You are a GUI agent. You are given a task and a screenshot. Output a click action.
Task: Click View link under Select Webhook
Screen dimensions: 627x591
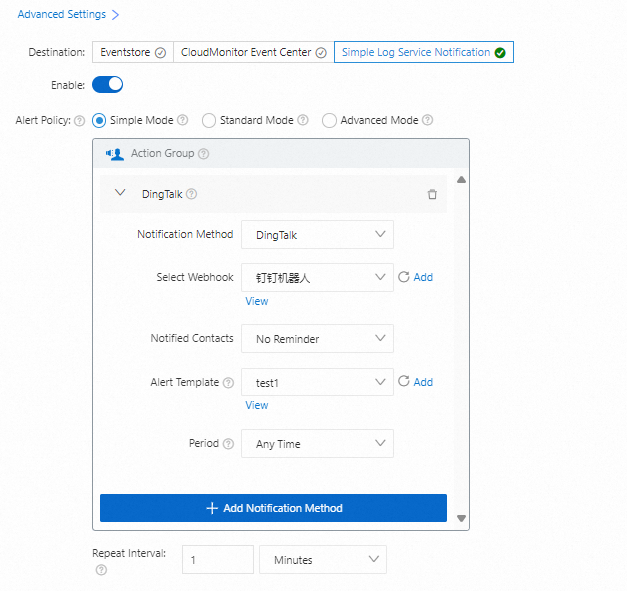257,301
